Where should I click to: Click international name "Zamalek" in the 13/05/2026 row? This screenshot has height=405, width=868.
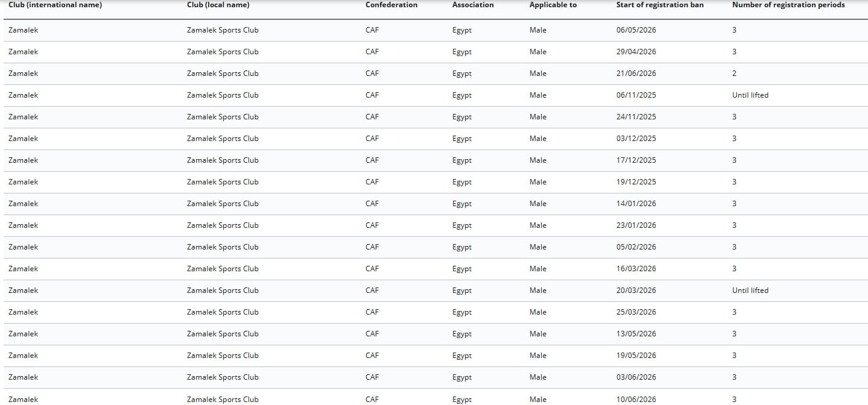click(x=23, y=334)
